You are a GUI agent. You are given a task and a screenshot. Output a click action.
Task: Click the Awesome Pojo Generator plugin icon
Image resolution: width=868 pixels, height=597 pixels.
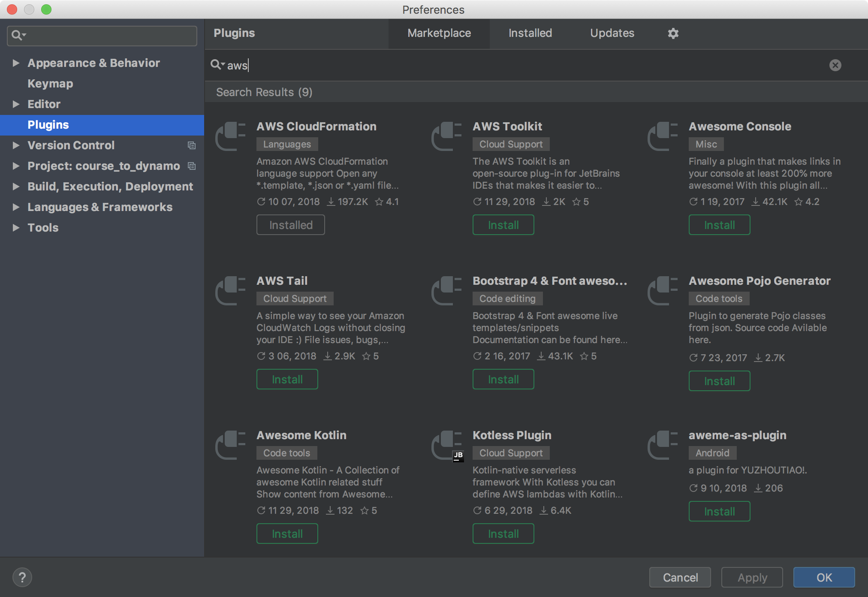[663, 291]
